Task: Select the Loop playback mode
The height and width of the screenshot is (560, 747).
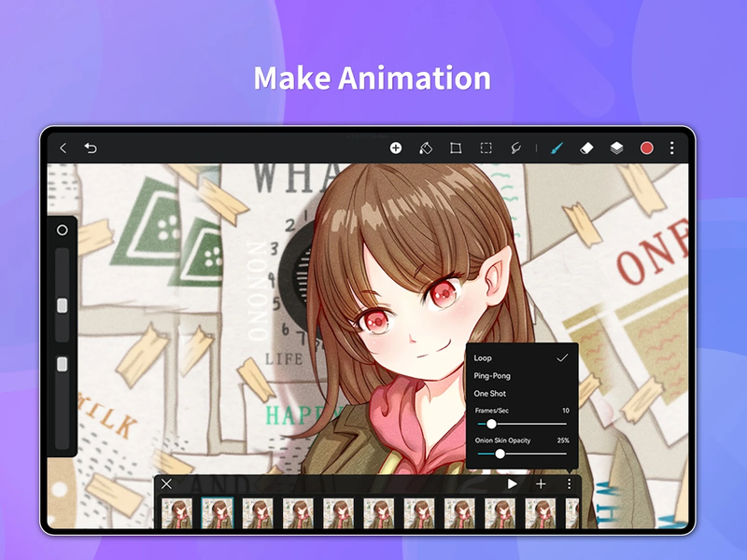Action: coord(485,357)
